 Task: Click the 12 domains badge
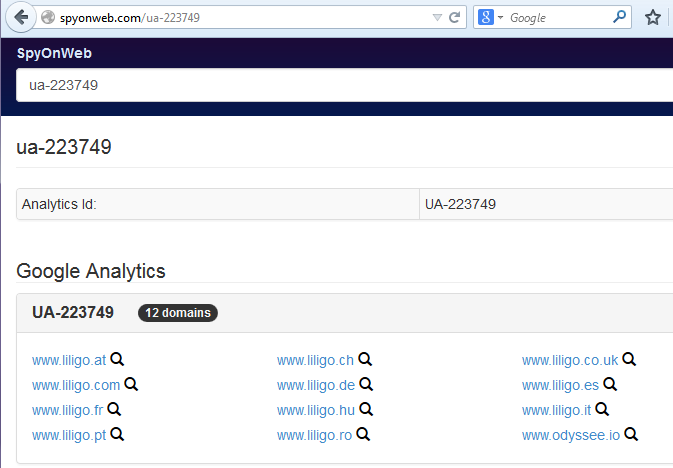[178, 313]
